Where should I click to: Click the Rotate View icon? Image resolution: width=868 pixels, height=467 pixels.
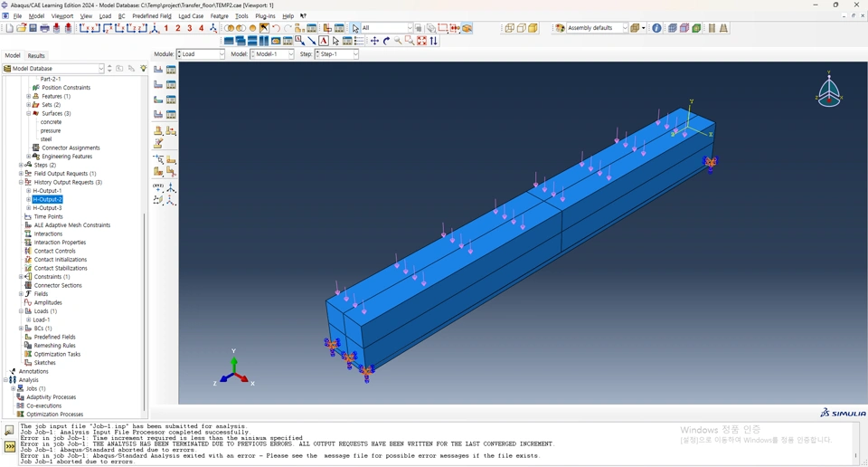386,41
